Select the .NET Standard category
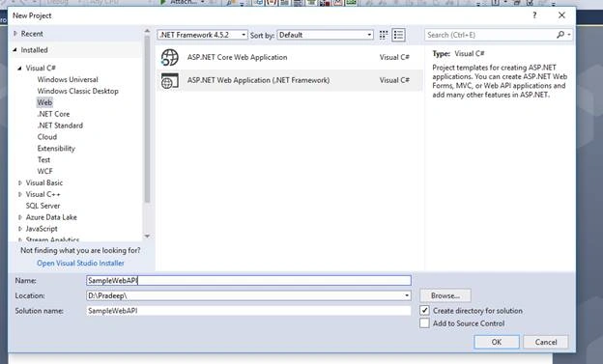The width and height of the screenshot is (603, 364). tap(60, 126)
